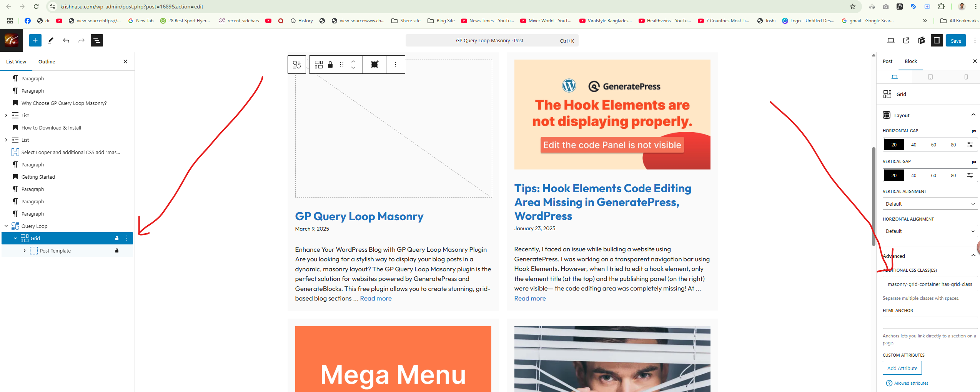Click the block inserter plus button
Image resolution: width=980 pixels, height=392 pixels.
coord(35,40)
